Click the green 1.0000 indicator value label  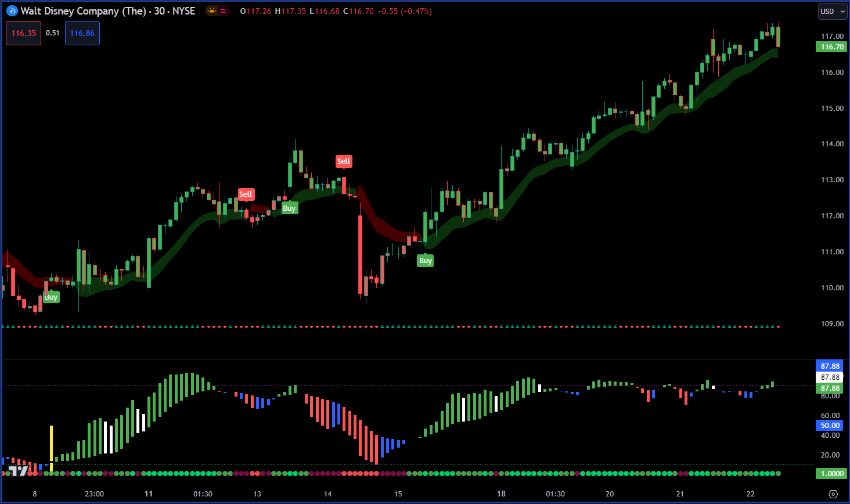(831, 474)
